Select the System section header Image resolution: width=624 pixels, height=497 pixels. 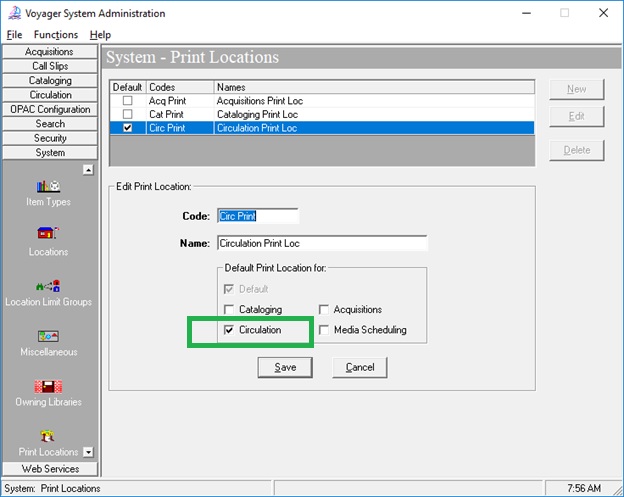click(x=50, y=152)
